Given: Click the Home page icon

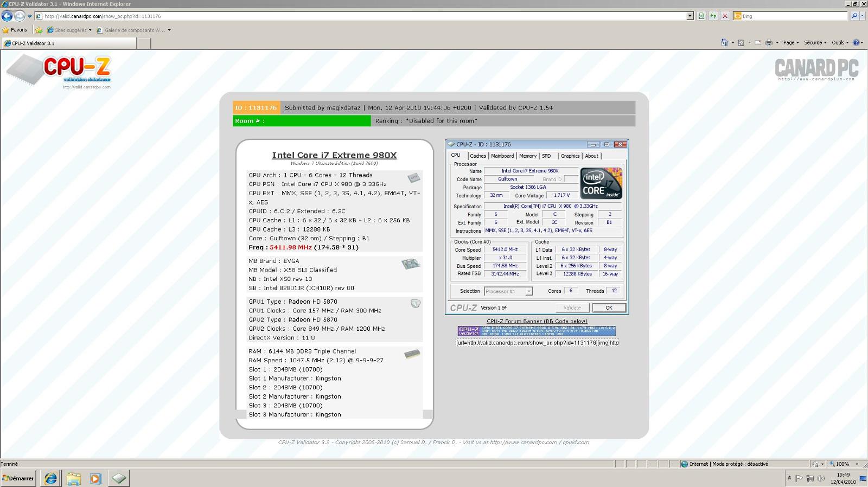Looking at the screenshot, I should click(x=724, y=42).
